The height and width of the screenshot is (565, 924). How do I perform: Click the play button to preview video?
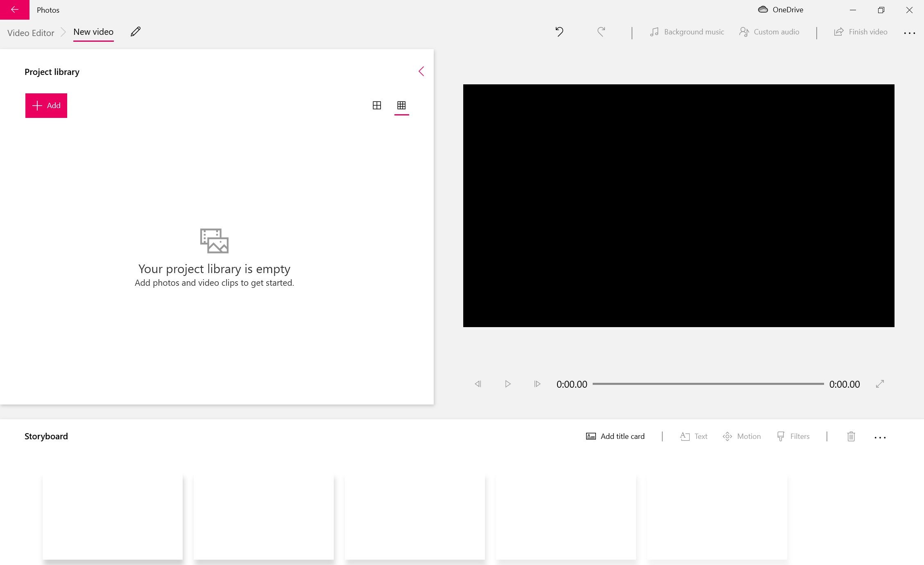[507, 384]
